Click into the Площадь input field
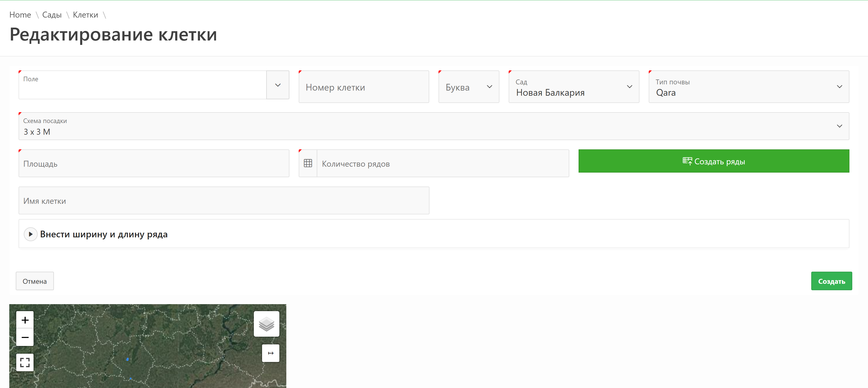This screenshot has width=868, height=388. 154,164
